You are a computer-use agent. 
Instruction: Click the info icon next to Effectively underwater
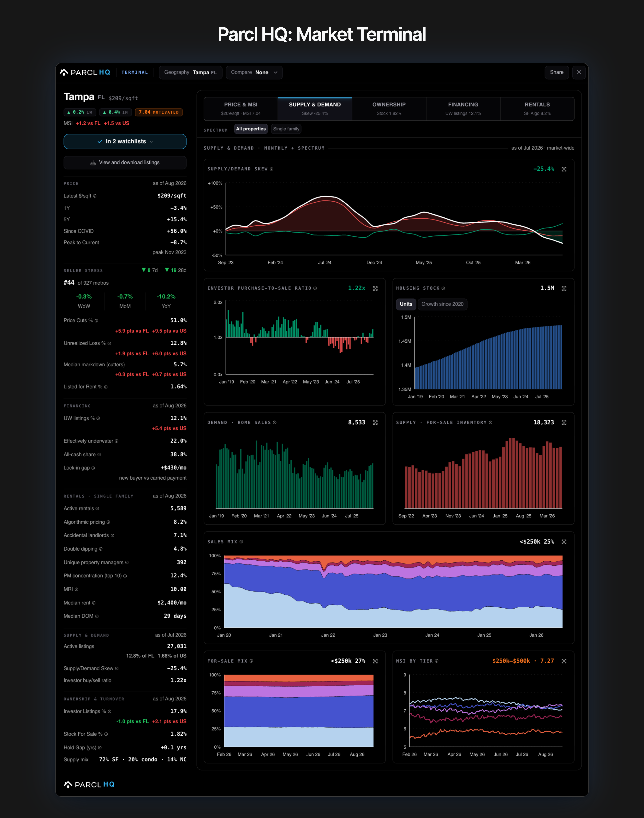pos(116,441)
